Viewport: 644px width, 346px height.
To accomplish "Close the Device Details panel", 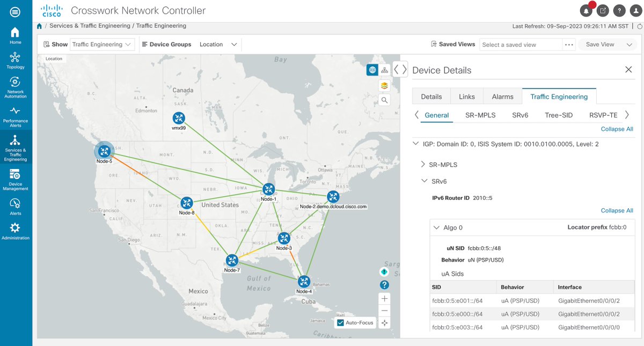I will click(x=628, y=69).
